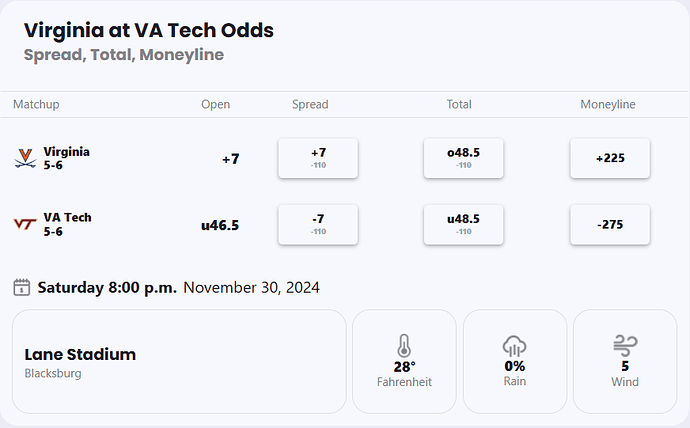Open the Lane Stadium venue card
This screenshot has width=690, height=428.
[x=179, y=361]
